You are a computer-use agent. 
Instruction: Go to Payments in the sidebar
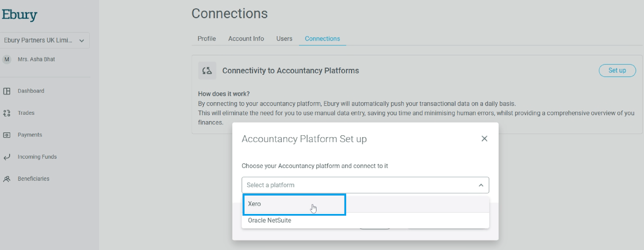pyautogui.click(x=30, y=135)
